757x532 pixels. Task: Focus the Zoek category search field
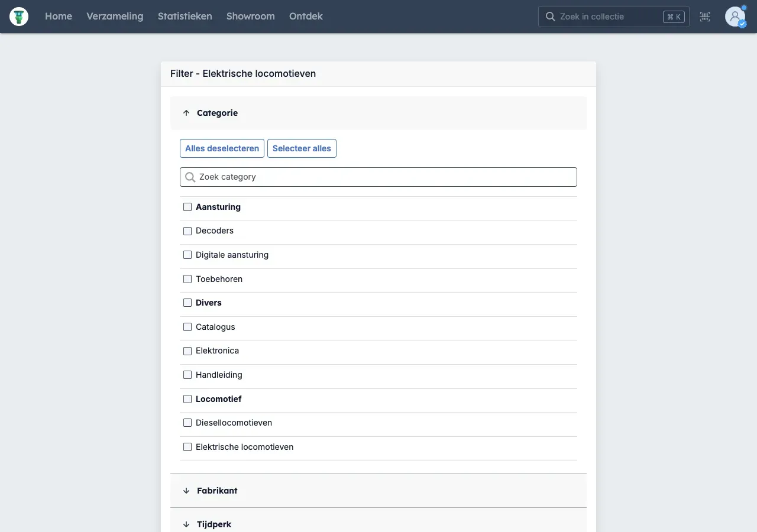click(x=378, y=177)
